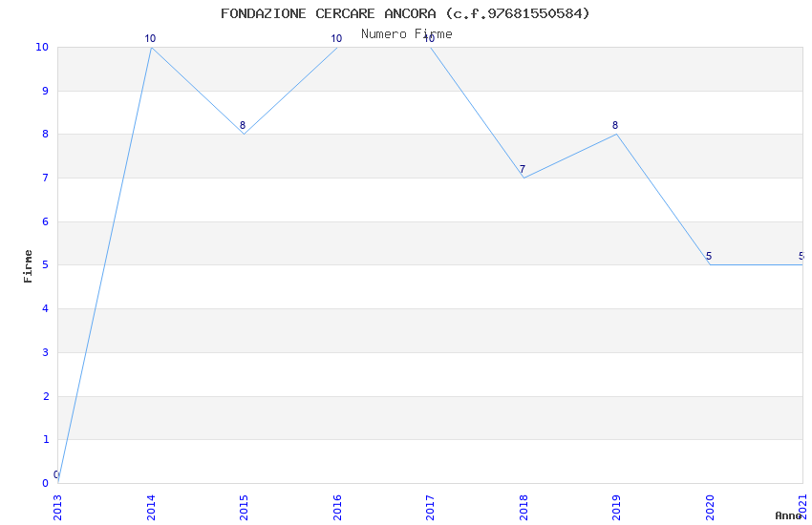Click the data label 10 above 2014
The height and width of the screenshot is (525, 812).
pyautogui.click(x=150, y=38)
